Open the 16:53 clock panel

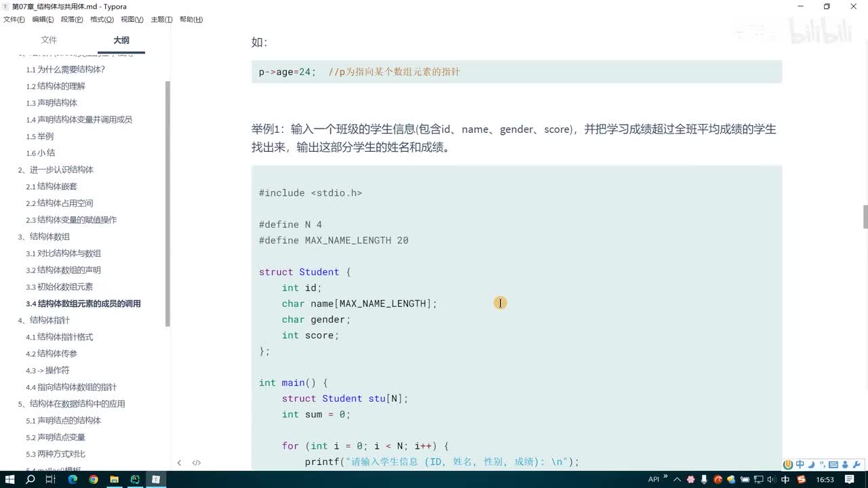click(825, 479)
